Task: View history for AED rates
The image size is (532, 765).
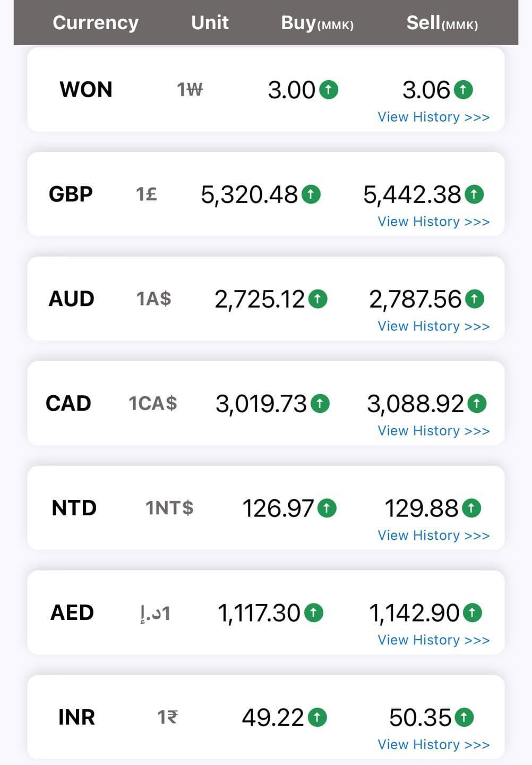Action: [433, 640]
